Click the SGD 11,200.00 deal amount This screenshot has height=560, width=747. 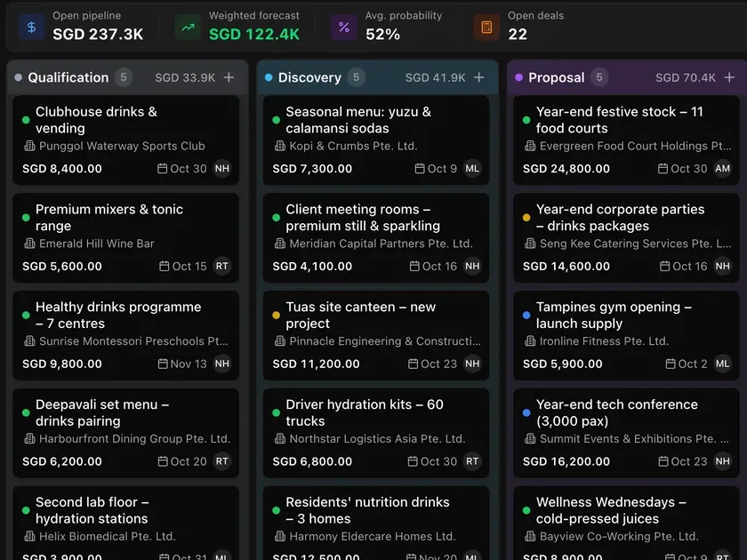tap(316, 364)
